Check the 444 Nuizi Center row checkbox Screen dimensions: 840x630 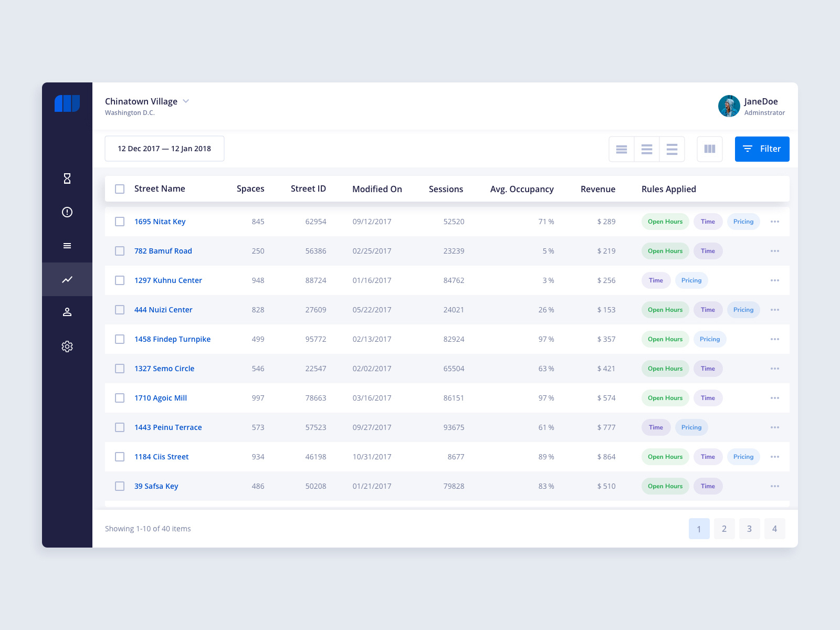point(120,310)
